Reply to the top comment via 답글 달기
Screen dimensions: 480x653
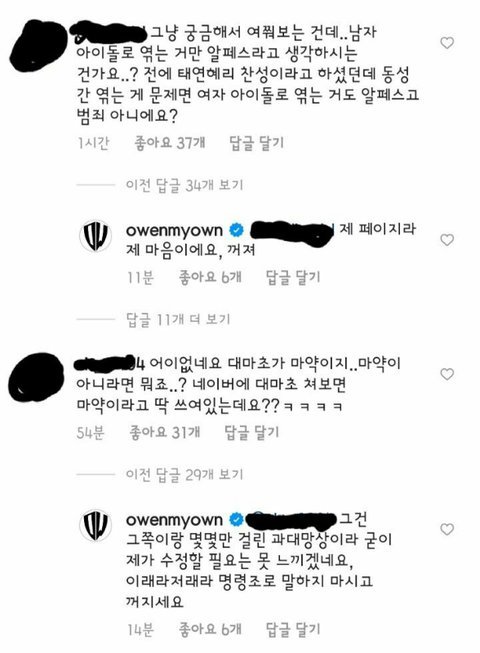(256, 143)
